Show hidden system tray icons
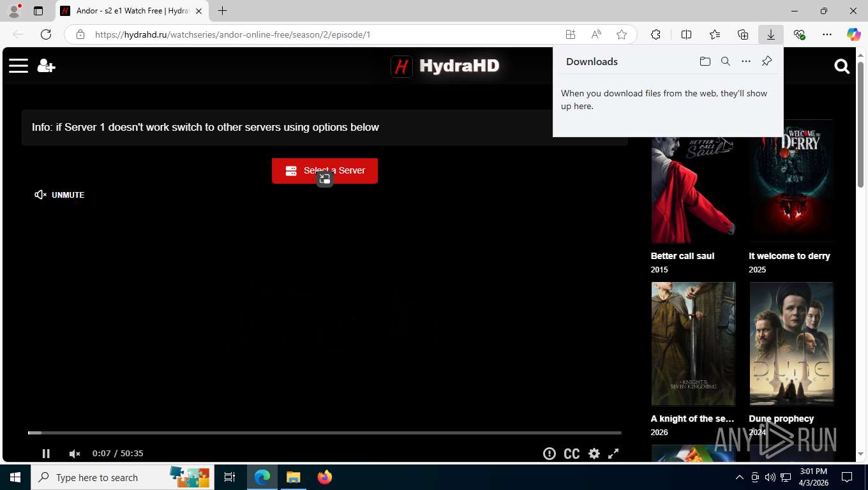The width and height of the screenshot is (868, 490). click(x=740, y=477)
